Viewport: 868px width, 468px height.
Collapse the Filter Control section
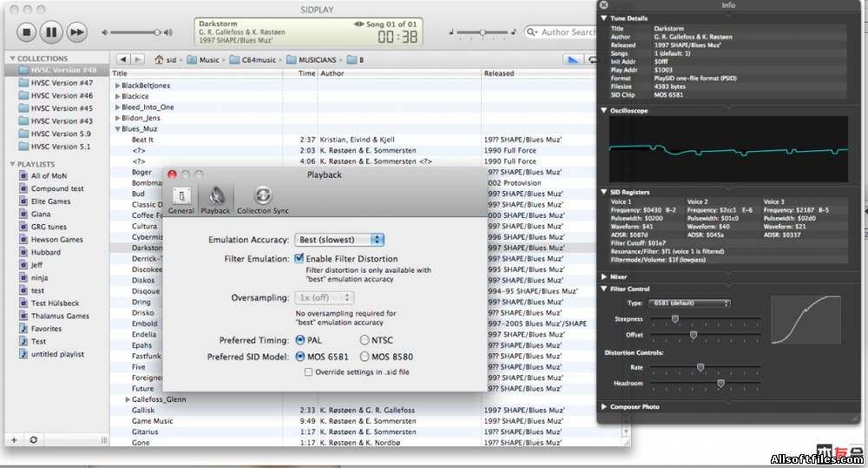click(x=604, y=289)
